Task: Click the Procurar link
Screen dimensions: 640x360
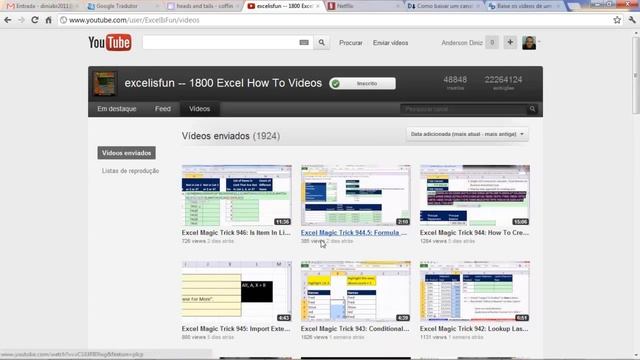Action: 351,43
